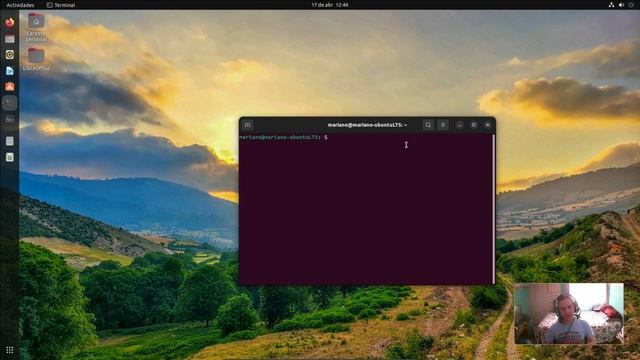Open the clock and calendar in the top bar
The image size is (640, 360).
tap(330, 5)
